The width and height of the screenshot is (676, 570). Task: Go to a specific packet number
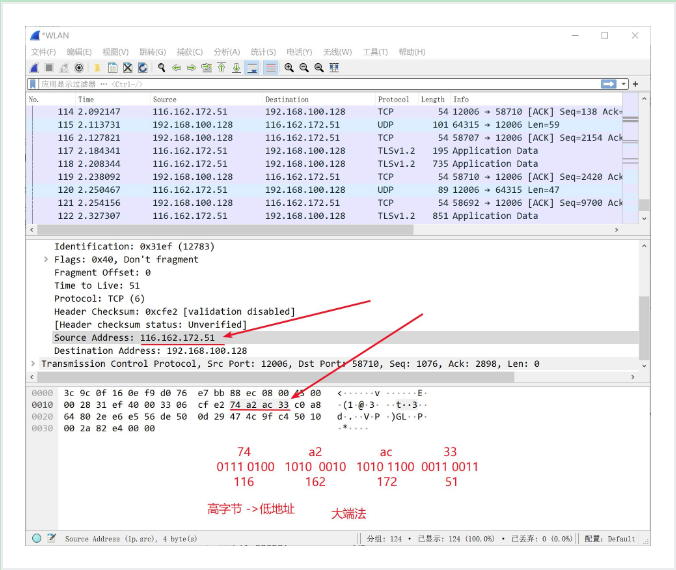[x=207, y=68]
